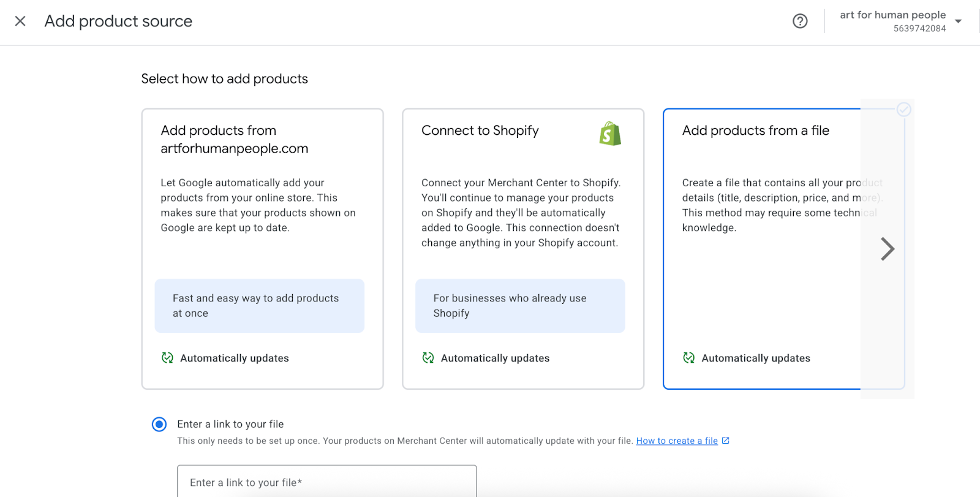
Task: Select the Add products from artforhumanpeople.com card
Action: (262, 249)
